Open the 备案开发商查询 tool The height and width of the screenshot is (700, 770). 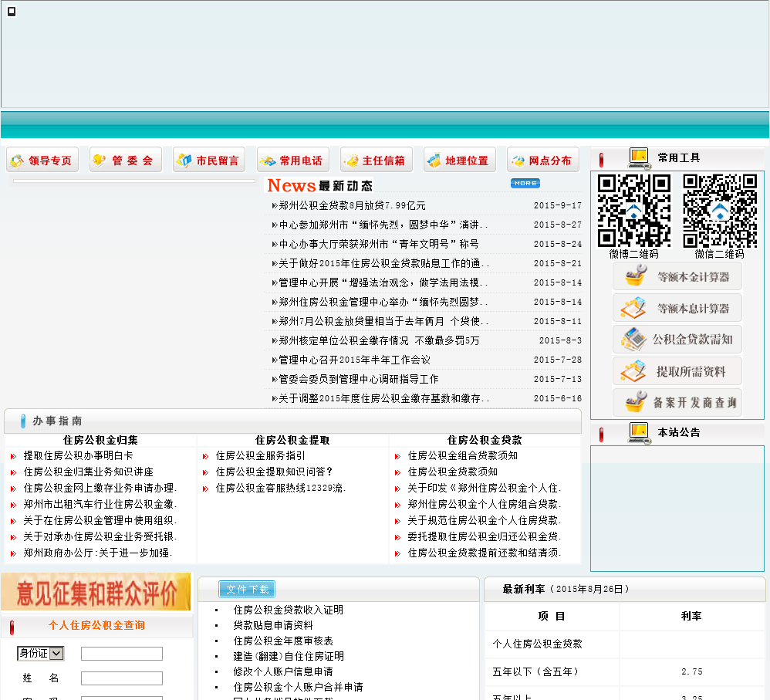click(x=677, y=403)
